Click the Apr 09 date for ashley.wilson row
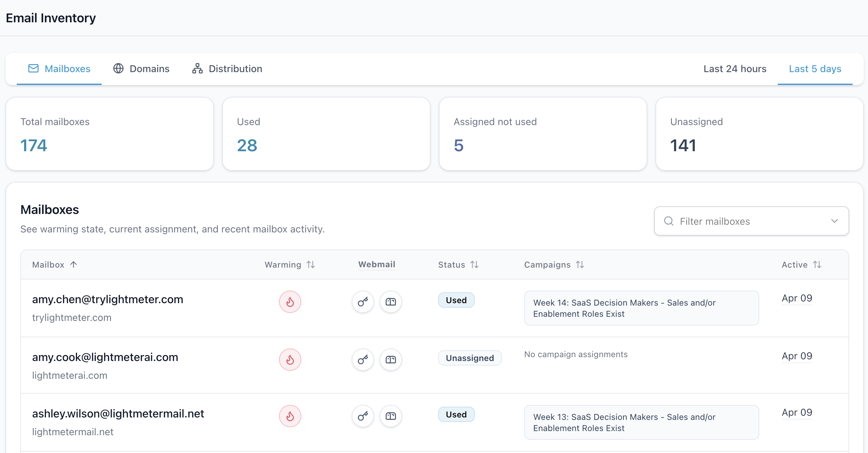Image resolution: width=868 pixels, height=453 pixels. (x=797, y=413)
